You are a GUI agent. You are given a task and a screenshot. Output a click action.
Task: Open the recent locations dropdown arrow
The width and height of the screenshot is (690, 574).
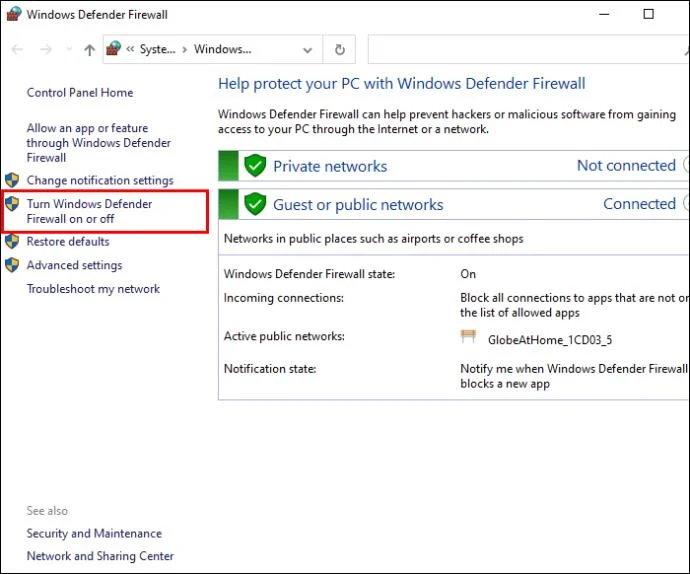(x=69, y=49)
